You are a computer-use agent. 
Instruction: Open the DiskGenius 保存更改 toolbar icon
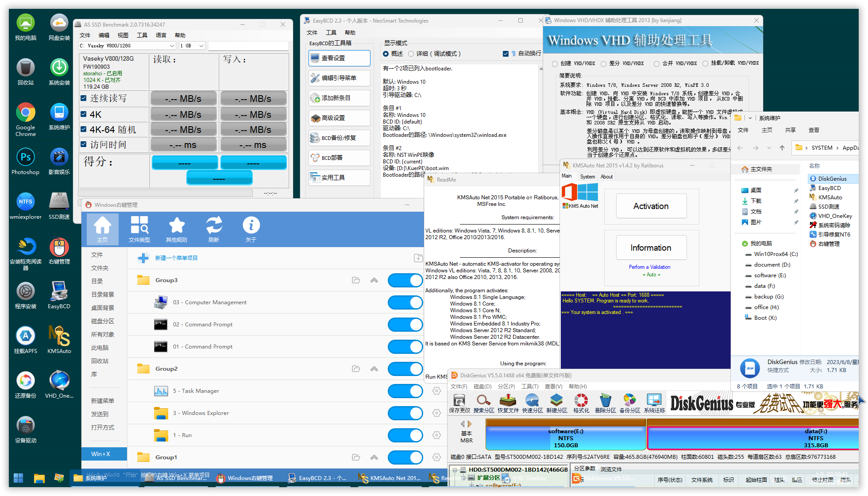coord(459,403)
